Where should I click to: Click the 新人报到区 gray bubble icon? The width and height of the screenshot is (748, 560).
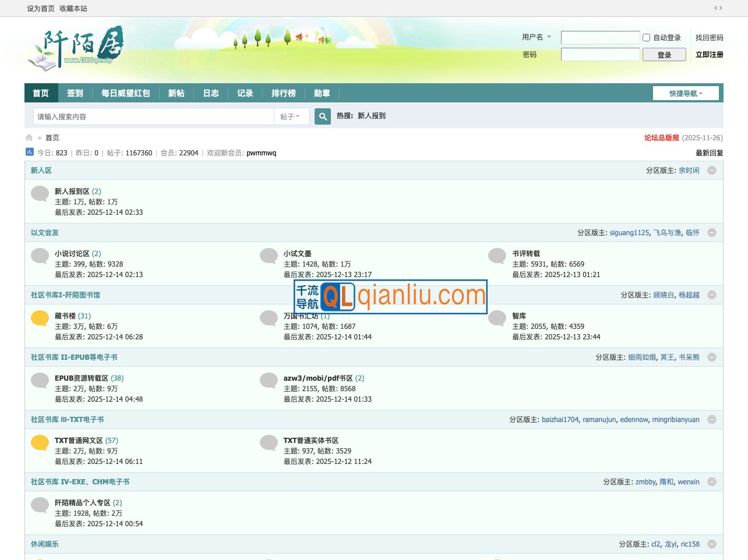40,193
